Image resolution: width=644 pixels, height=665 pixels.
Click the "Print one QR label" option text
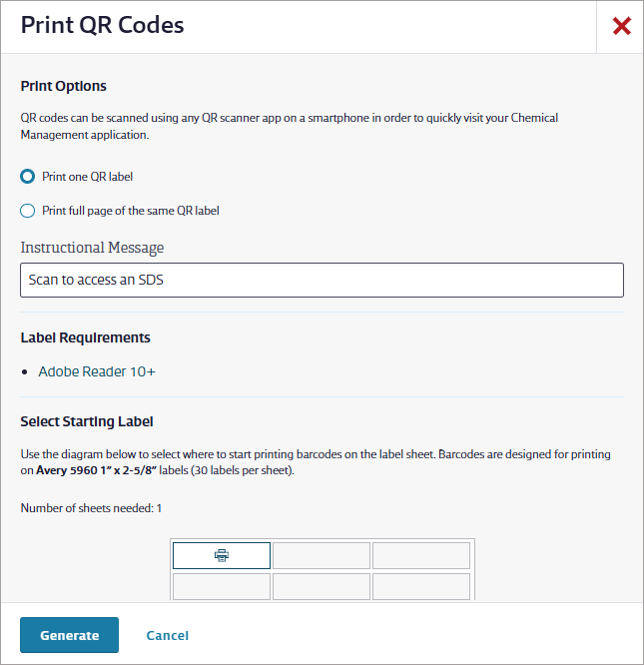click(87, 177)
